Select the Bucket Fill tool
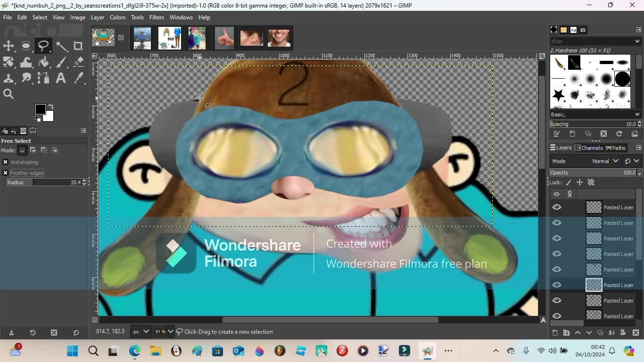Image resolution: width=644 pixels, height=362 pixels. click(43, 62)
